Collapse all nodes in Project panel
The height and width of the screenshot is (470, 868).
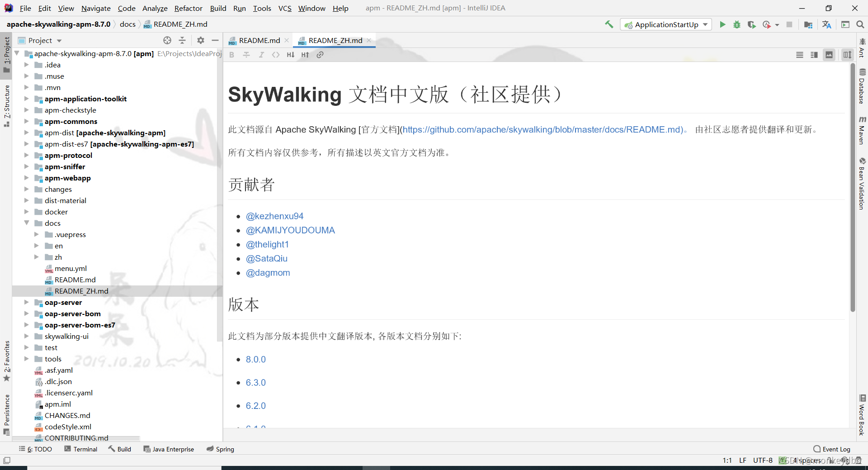pos(182,40)
